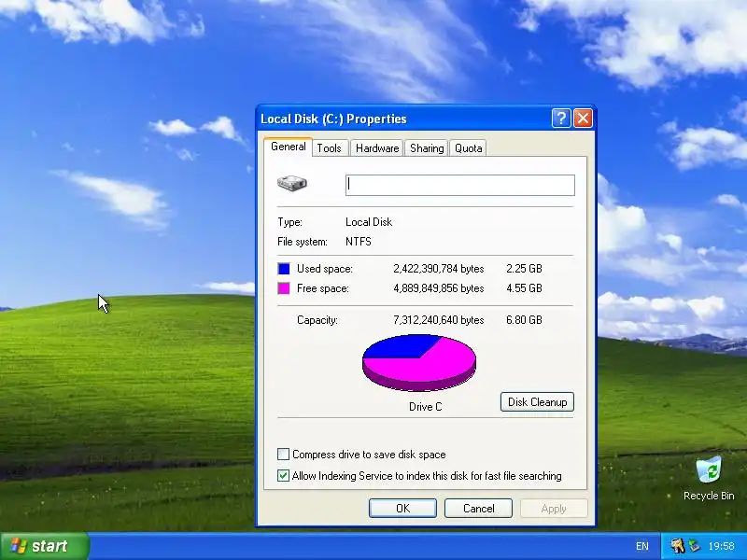Image resolution: width=747 pixels, height=560 pixels.
Task: Click the second system tray icon
Action: click(x=694, y=546)
